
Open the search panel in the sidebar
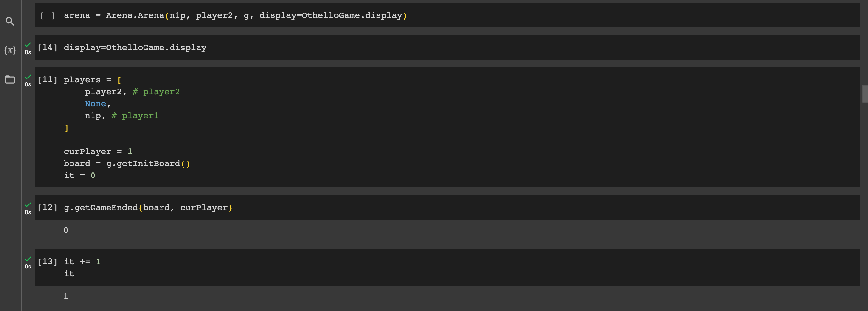click(x=10, y=21)
